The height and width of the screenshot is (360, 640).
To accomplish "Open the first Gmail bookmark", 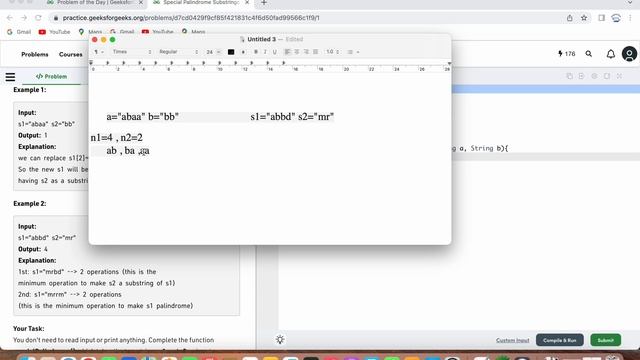I will (19, 32).
